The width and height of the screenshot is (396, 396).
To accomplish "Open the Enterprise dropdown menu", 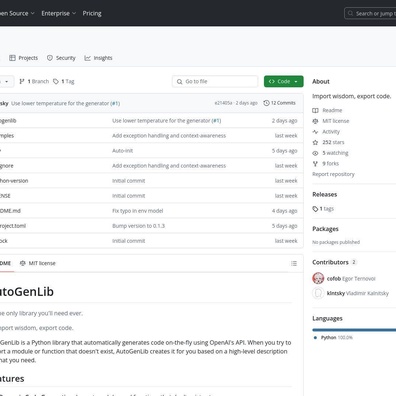I will [x=59, y=13].
